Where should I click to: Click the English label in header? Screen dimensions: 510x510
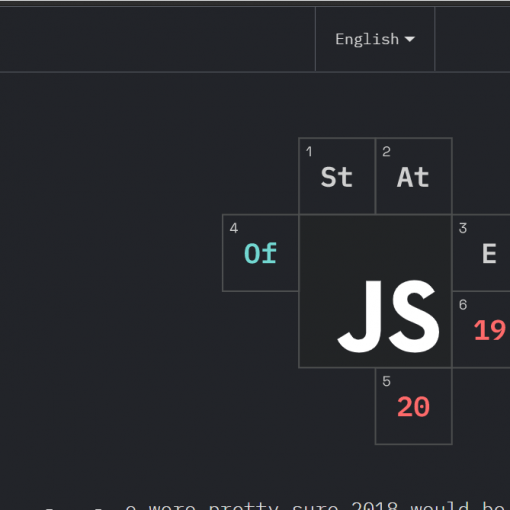(x=367, y=39)
